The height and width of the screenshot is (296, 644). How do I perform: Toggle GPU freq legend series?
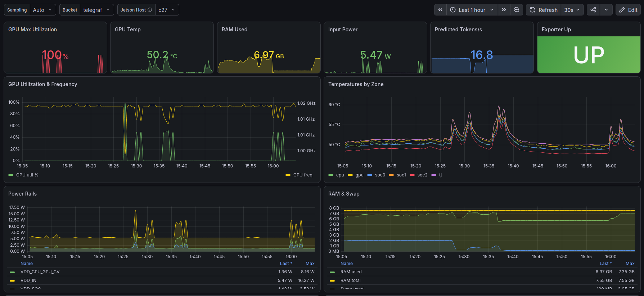pos(299,175)
